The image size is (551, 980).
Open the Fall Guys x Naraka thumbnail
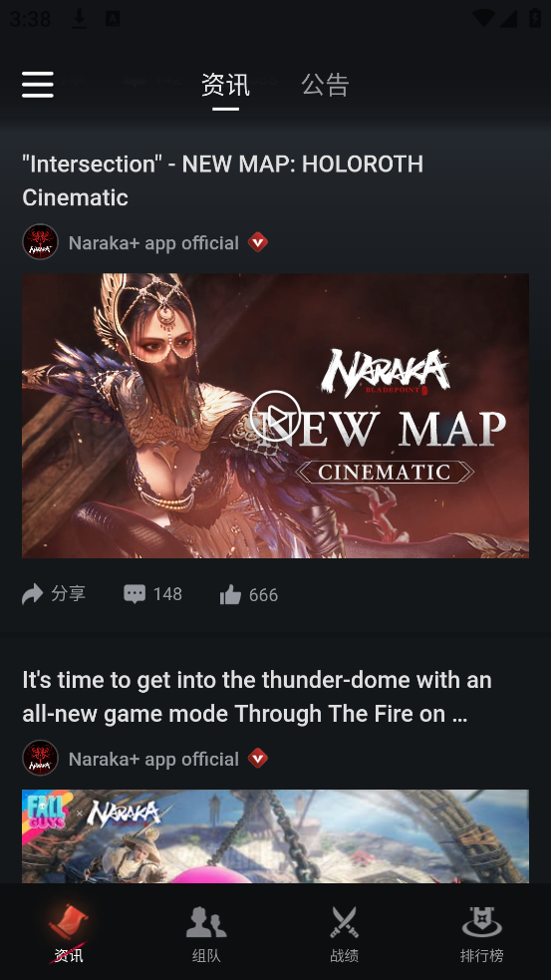point(275,836)
